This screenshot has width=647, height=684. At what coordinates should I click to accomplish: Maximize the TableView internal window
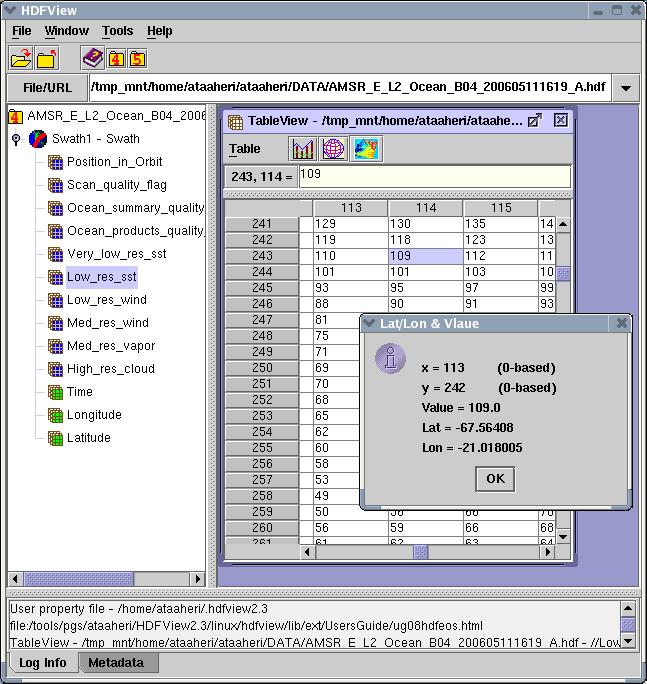[x=535, y=120]
